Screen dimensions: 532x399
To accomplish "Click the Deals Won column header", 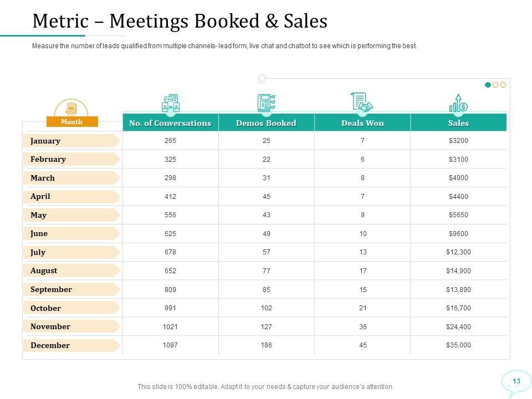I will pos(362,123).
